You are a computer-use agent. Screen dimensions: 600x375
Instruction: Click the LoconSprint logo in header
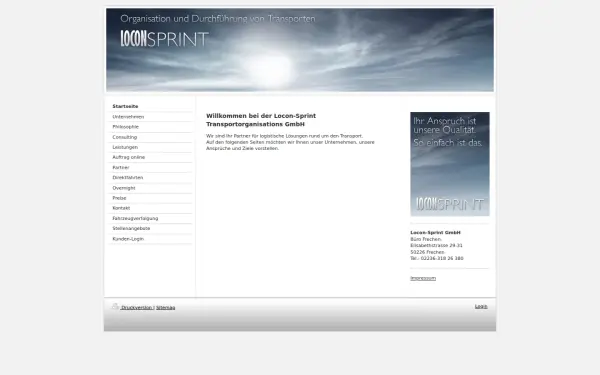pos(165,39)
